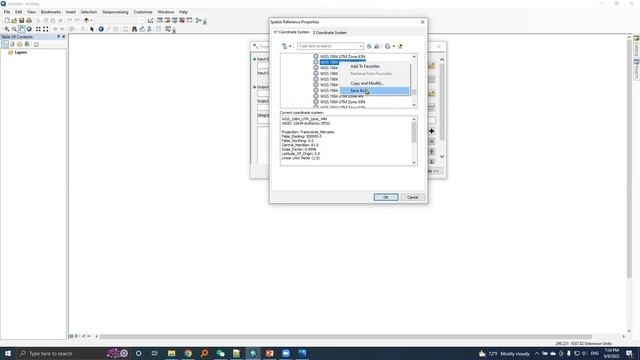Image resolution: width=640 pixels, height=360 pixels.
Task: Open the Geoprocessing menu
Action: 115,12
